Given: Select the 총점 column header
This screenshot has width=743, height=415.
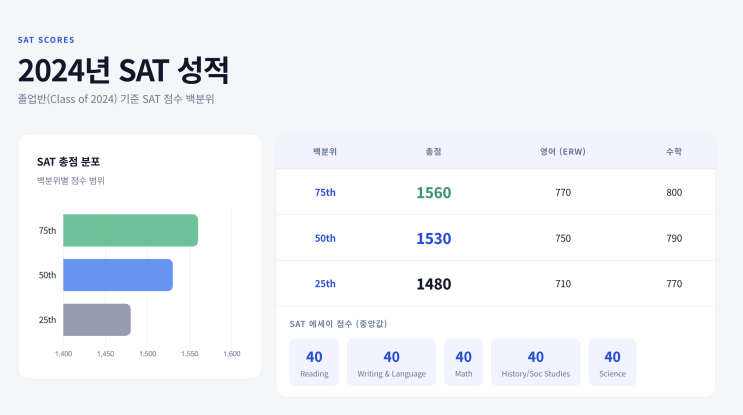Looking at the screenshot, I should tap(434, 151).
